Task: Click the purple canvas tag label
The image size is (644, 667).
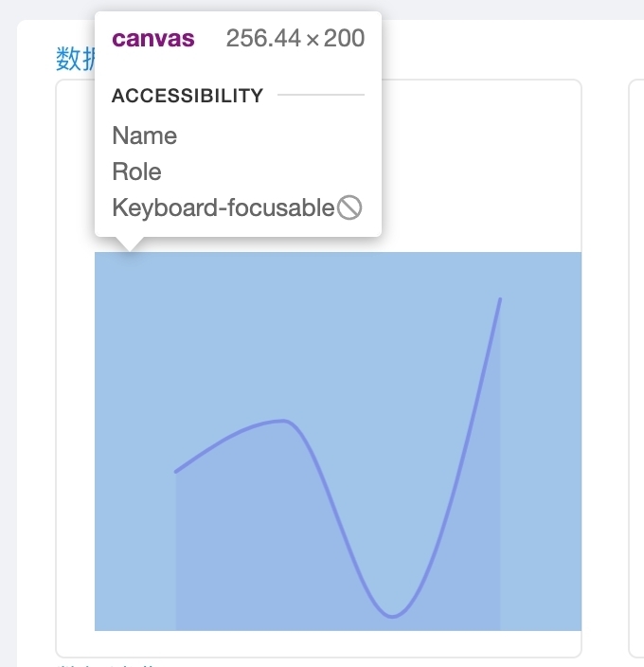Action: (x=153, y=39)
